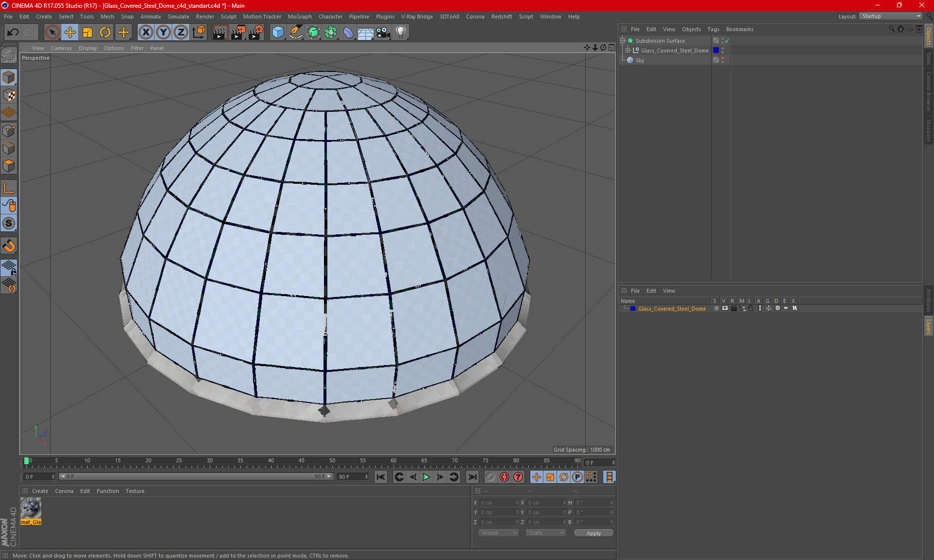Open the World coordinate dropdown

499,533
